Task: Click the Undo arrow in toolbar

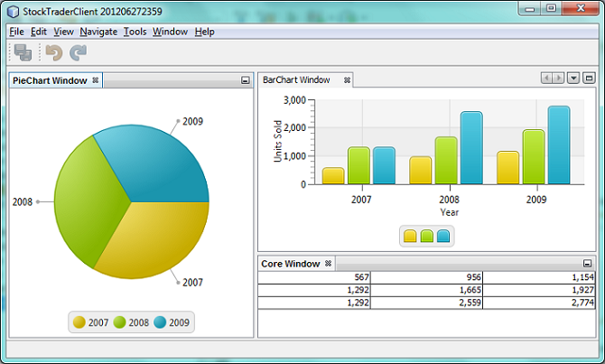Action: (x=55, y=53)
